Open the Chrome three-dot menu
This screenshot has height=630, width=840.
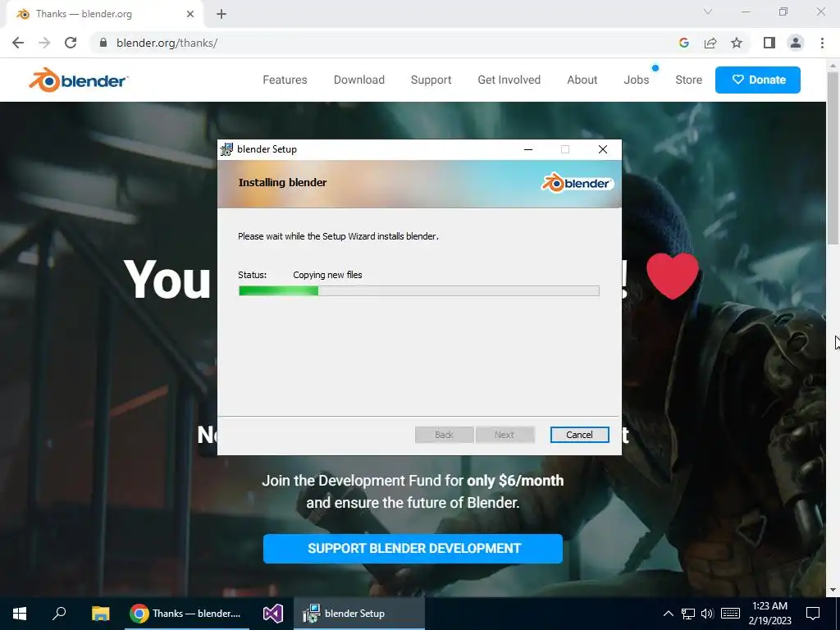point(822,43)
